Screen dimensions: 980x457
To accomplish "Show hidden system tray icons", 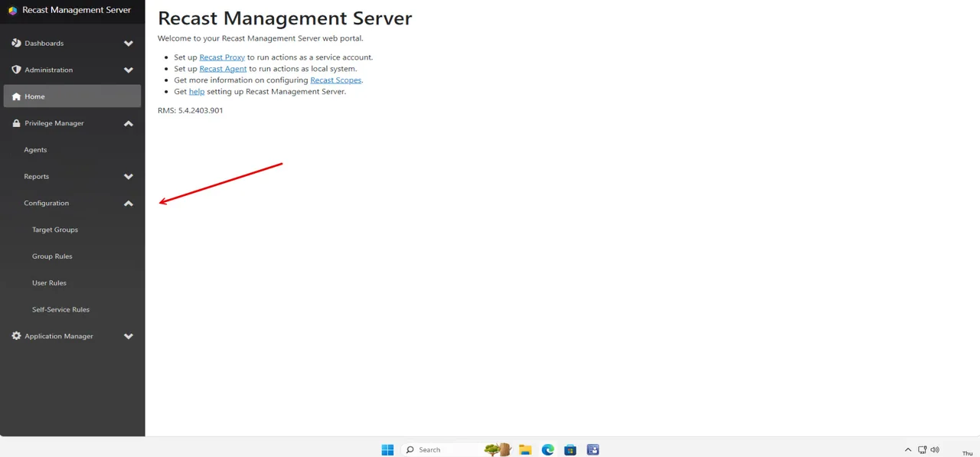I will click(908, 450).
